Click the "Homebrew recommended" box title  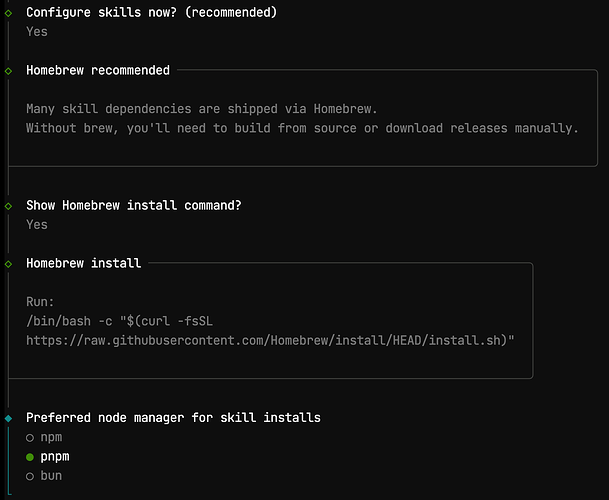[x=98, y=71]
